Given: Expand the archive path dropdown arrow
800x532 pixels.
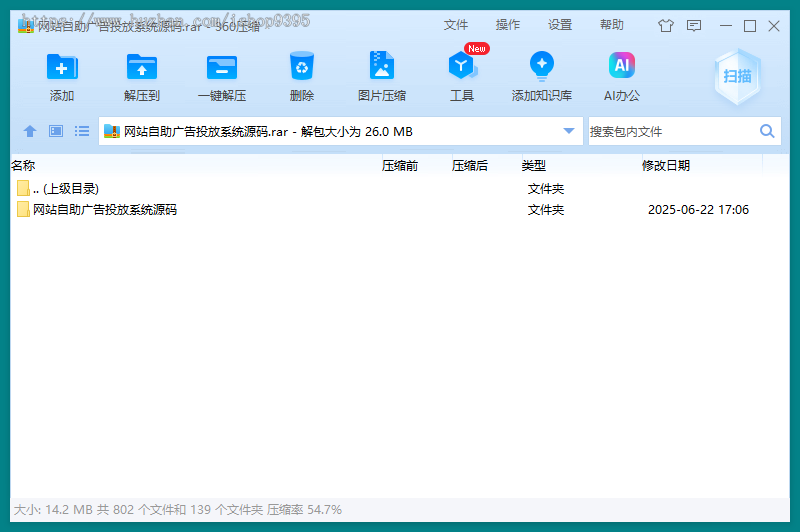Looking at the screenshot, I should click(x=569, y=131).
